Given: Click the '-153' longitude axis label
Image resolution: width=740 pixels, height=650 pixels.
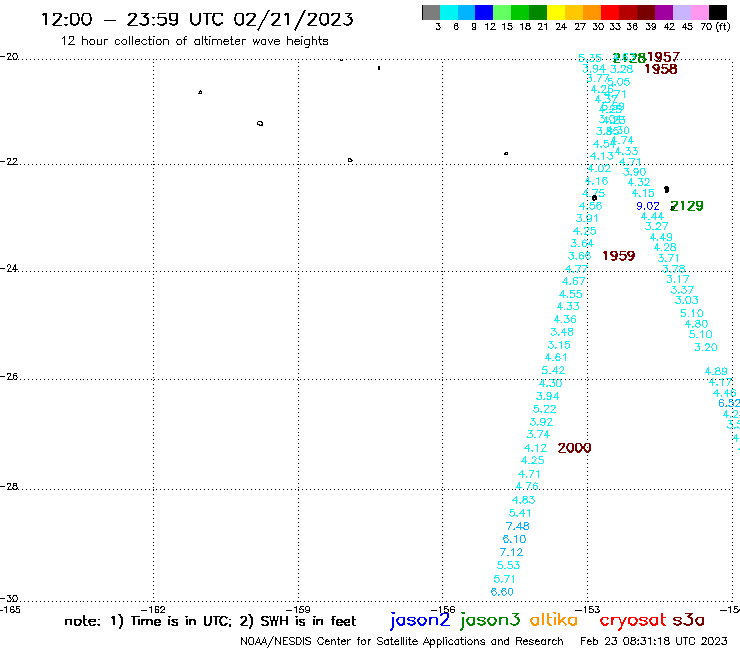Looking at the screenshot, I should pos(588,609).
